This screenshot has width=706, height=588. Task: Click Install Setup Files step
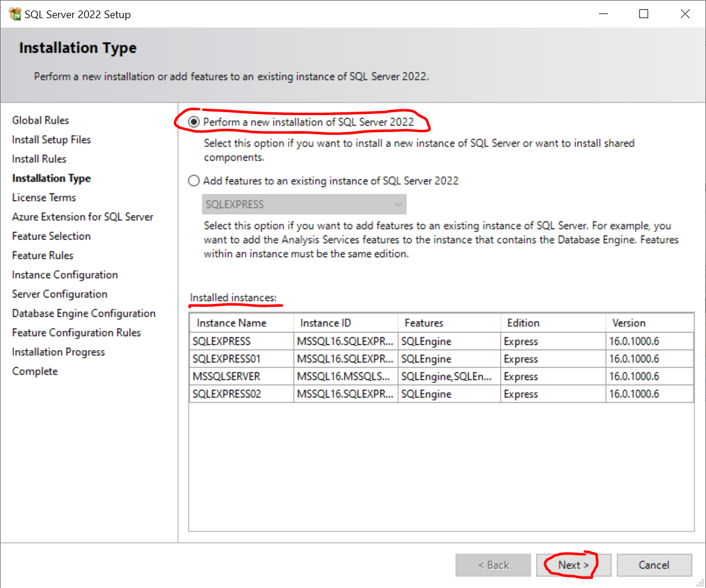click(51, 140)
